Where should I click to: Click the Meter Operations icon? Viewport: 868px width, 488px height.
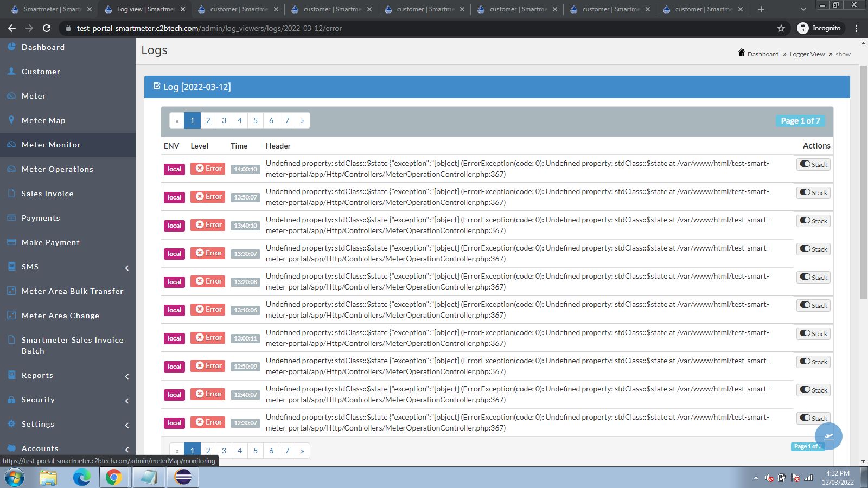(11, 169)
